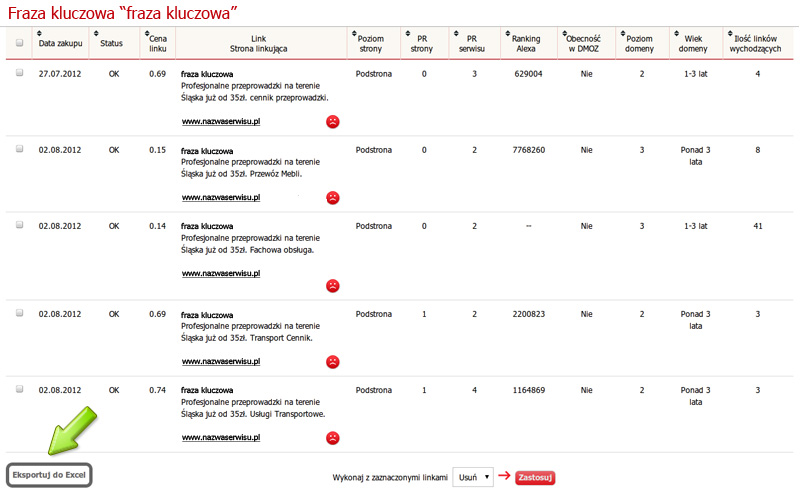Click sad face icon in Usługi Transportowe row

pyautogui.click(x=332, y=438)
